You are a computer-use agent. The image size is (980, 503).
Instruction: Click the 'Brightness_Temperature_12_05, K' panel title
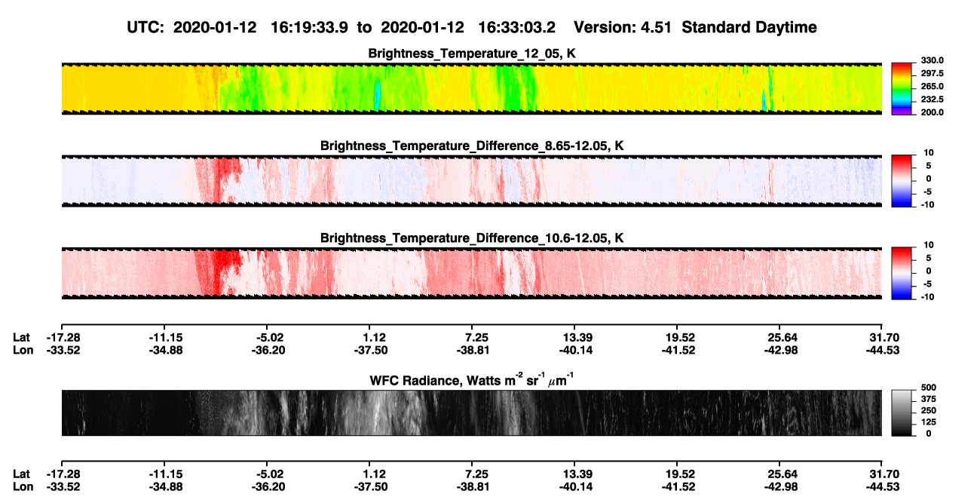point(472,54)
